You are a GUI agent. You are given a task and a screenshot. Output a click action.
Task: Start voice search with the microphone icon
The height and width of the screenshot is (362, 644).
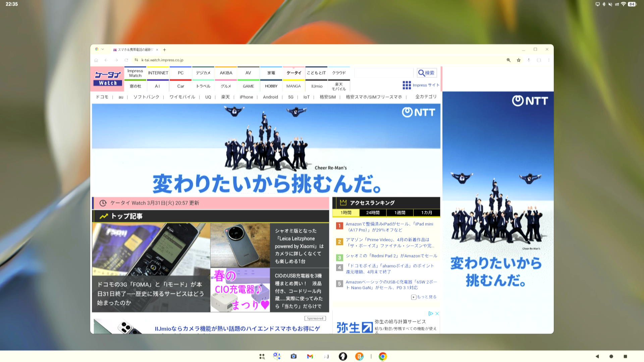tap(529, 60)
